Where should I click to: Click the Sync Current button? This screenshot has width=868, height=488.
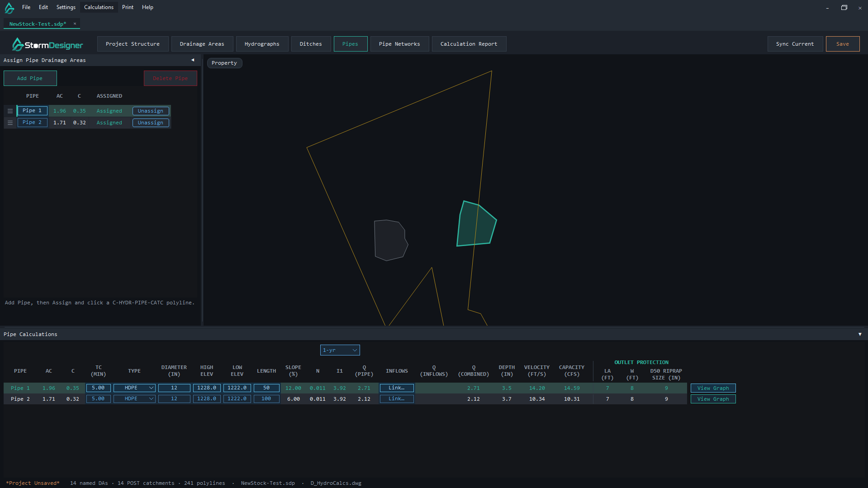795,44
